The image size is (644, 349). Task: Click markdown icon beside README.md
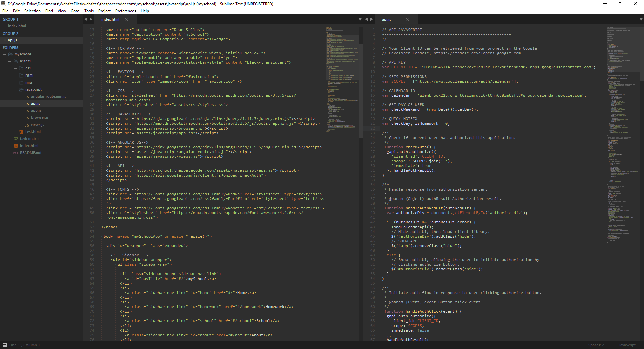click(x=16, y=153)
